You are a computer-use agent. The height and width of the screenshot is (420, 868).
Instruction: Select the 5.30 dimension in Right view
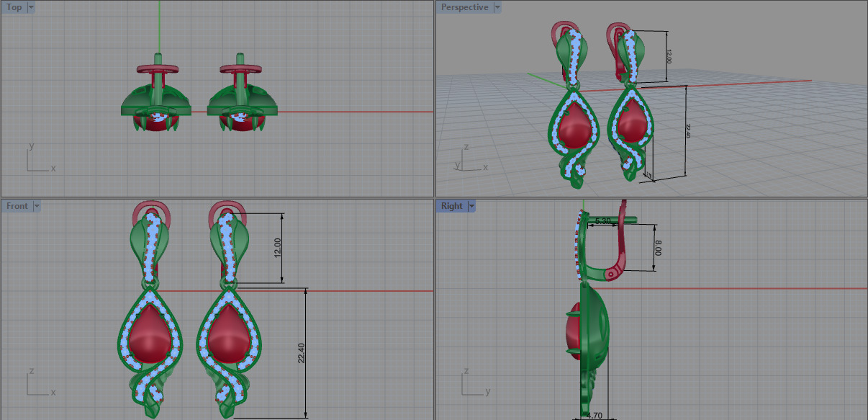click(x=603, y=220)
